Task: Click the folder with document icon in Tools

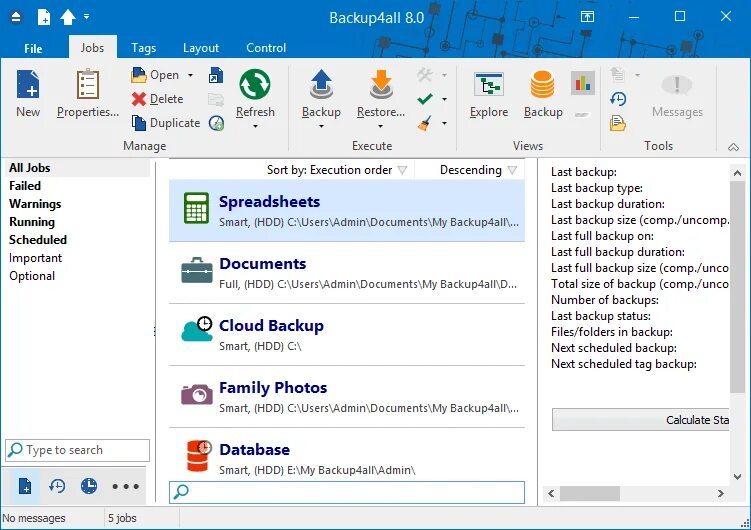Action: pyautogui.click(x=618, y=123)
